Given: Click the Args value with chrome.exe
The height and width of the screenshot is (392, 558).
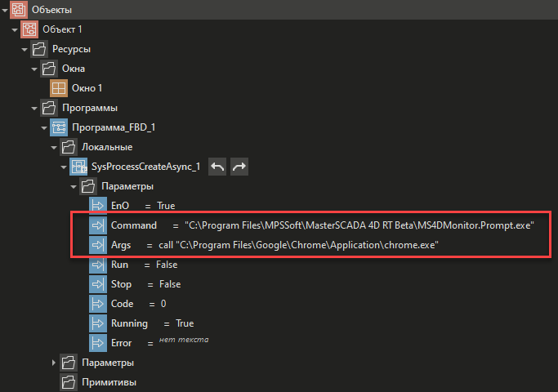Looking at the screenshot, I should point(298,245).
